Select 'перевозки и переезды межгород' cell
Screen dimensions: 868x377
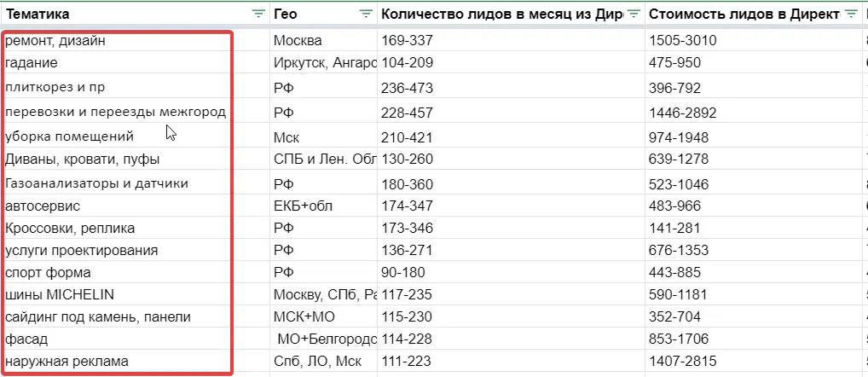115,113
